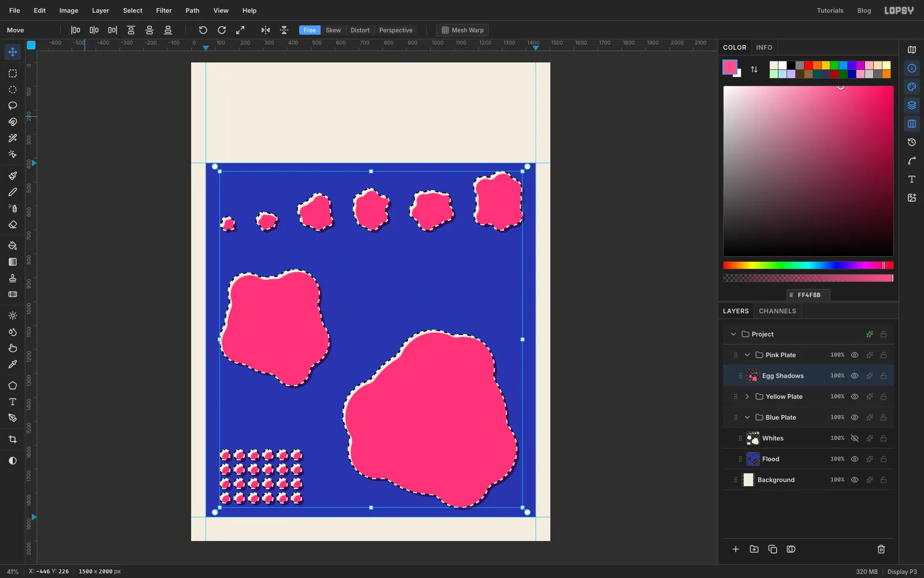Select the Magnetic selection tool
This screenshot has width=924, height=578.
(x=13, y=122)
